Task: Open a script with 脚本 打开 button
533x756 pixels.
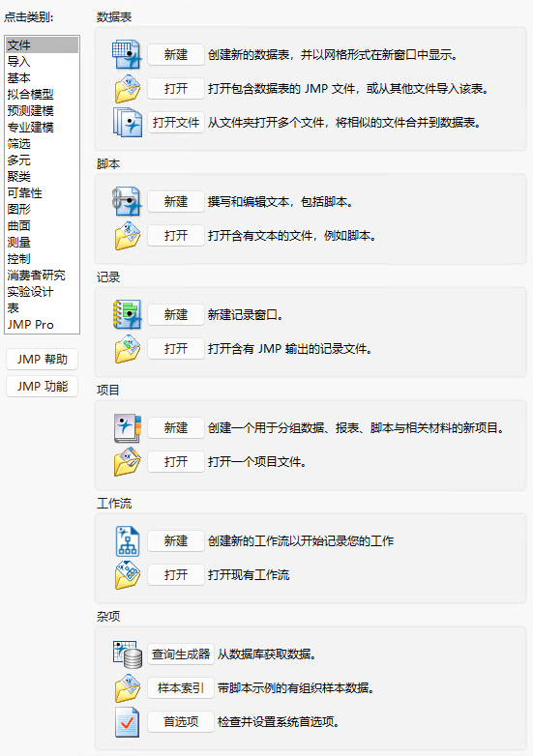Action: (x=176, y=236)
